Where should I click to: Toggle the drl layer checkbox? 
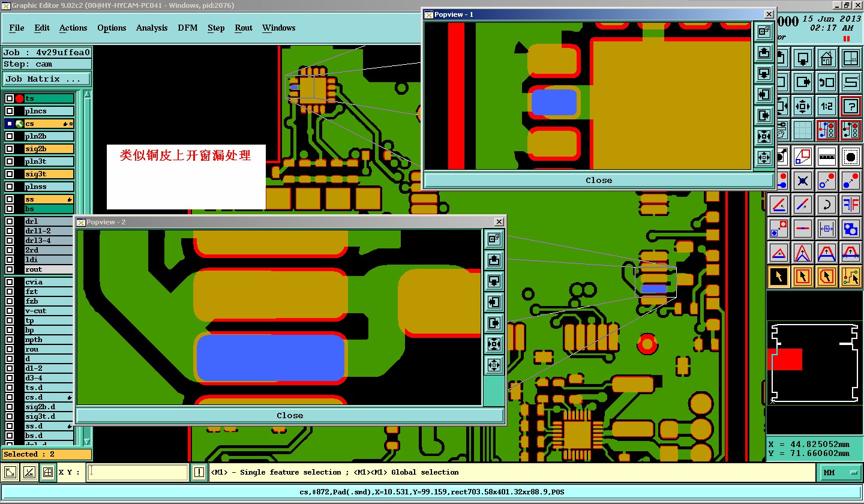10,221
